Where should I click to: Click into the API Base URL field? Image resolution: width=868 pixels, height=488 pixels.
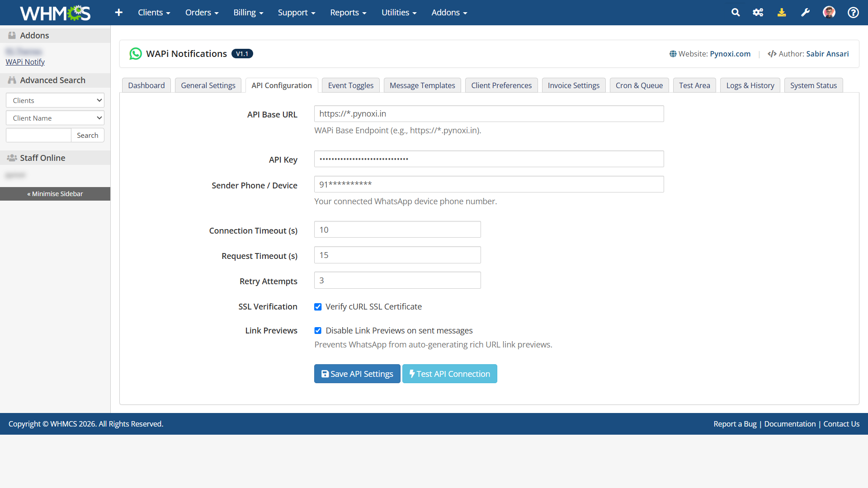coord(489,114)
